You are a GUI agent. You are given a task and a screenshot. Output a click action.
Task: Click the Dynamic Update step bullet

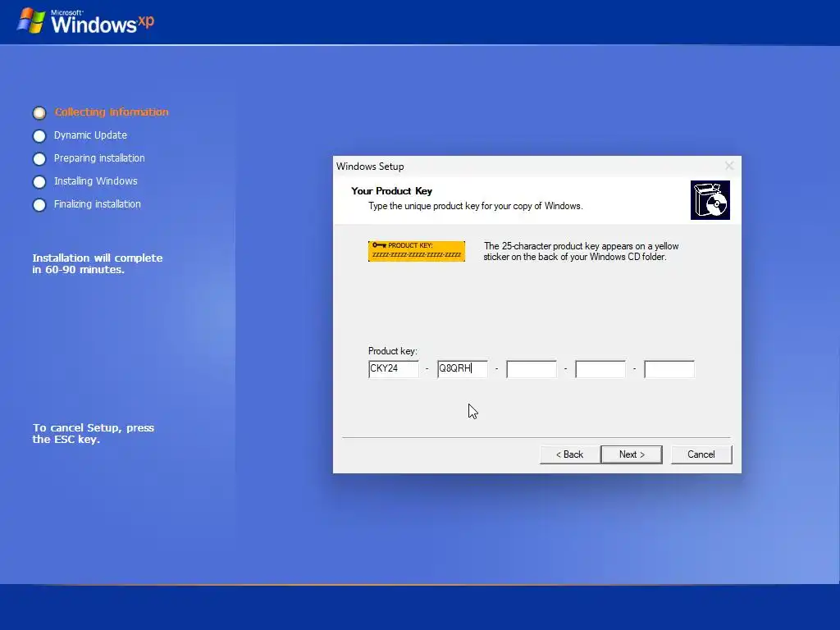pos(39,135)
